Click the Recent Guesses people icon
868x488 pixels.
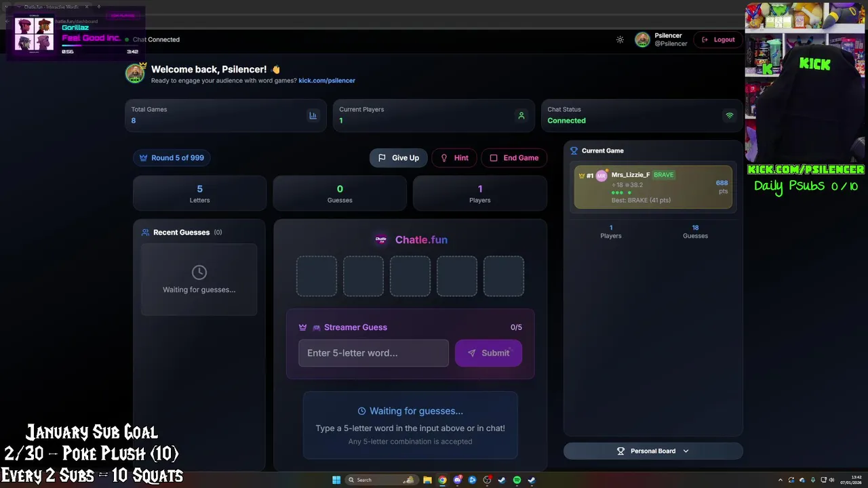coord(145,232)
